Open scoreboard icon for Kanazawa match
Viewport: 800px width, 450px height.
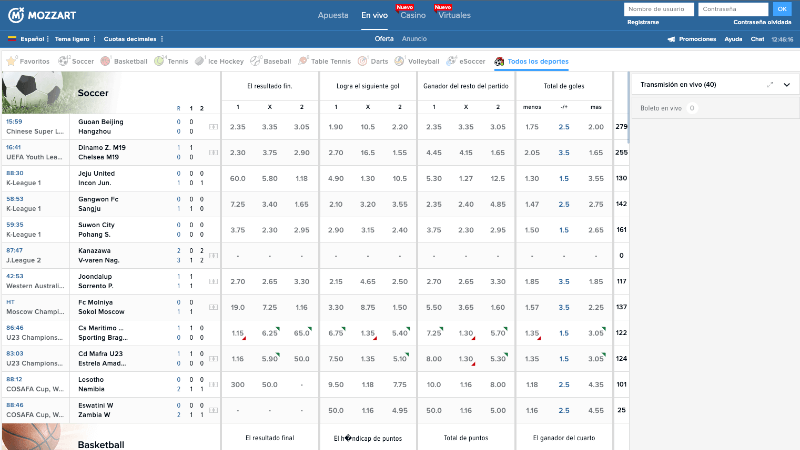[213, 256]
